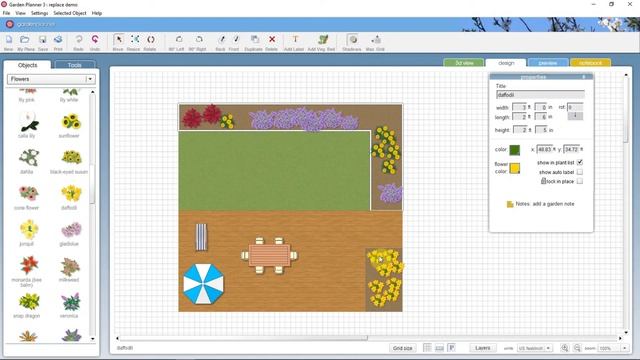The image size is (640, 360).
Task: Open the zoom percentage dropdown arrow
Action: pos(624,348)
